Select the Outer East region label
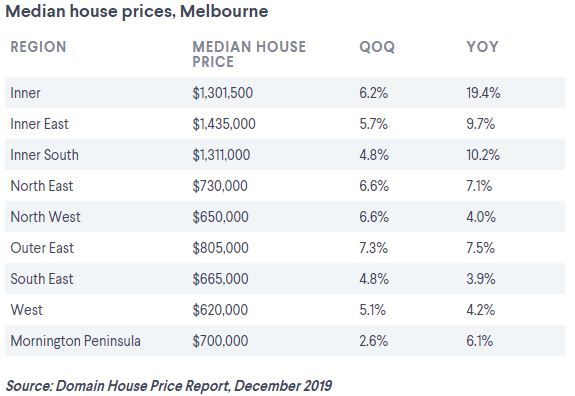575x396 pixels. [42, 248]
